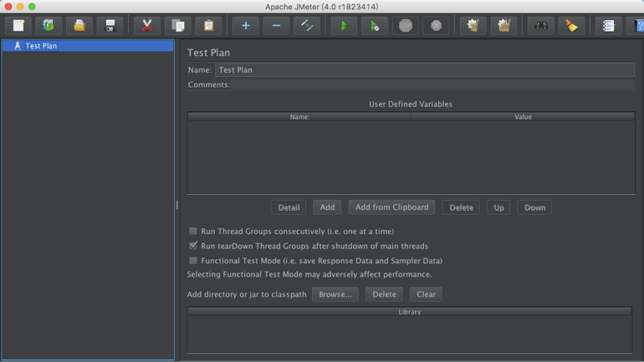Enable Run Thread Groups consecutively checkbox
This screenshot has width=644, height=362.
click(193, 231)
